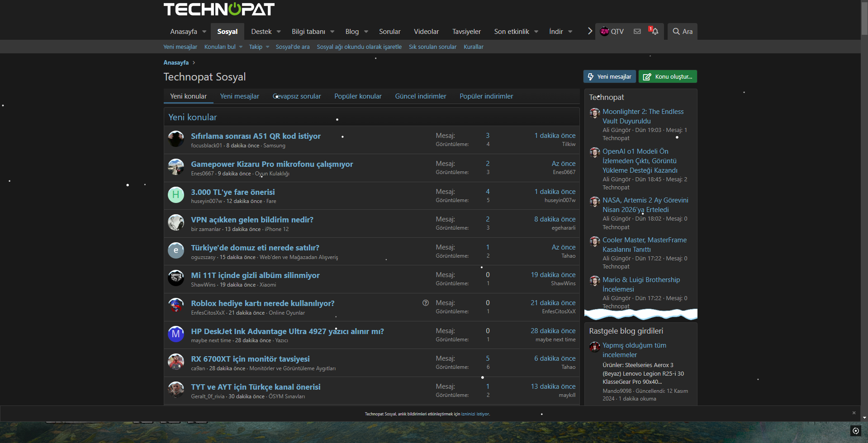The image size is (868, 443).
Task: Open avatar beside Moonlighter 2 news item
Action: (x=595, y=113)
